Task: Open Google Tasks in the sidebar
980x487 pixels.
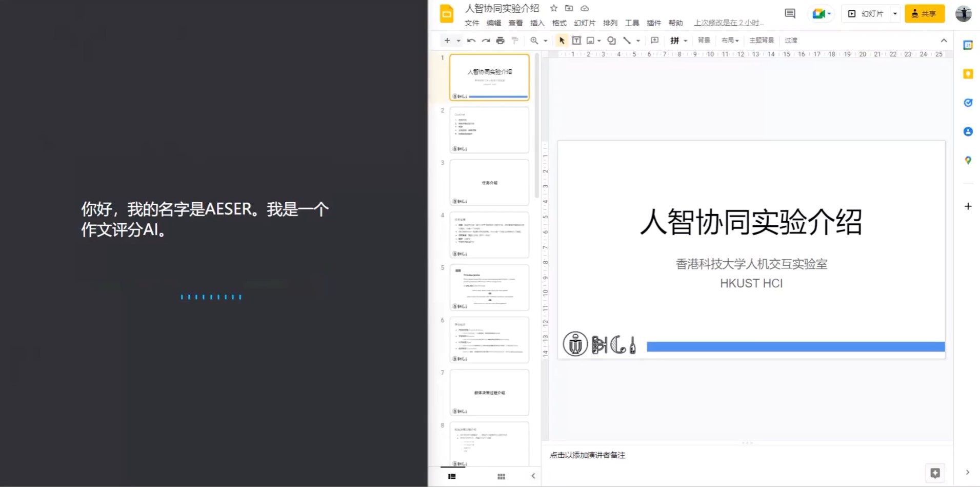Action: [x=968, y=103]
